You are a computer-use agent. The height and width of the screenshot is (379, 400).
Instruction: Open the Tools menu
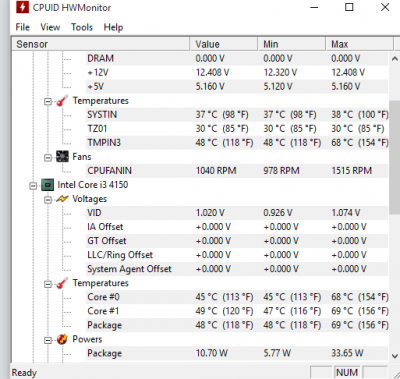[82, 27]
